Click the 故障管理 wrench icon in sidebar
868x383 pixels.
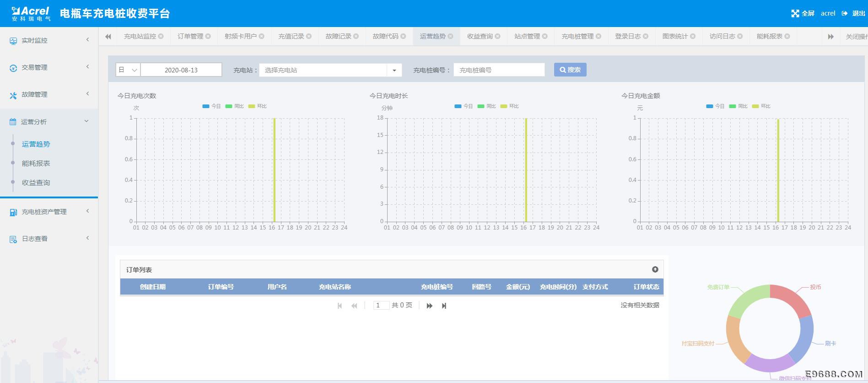(13, 95)
